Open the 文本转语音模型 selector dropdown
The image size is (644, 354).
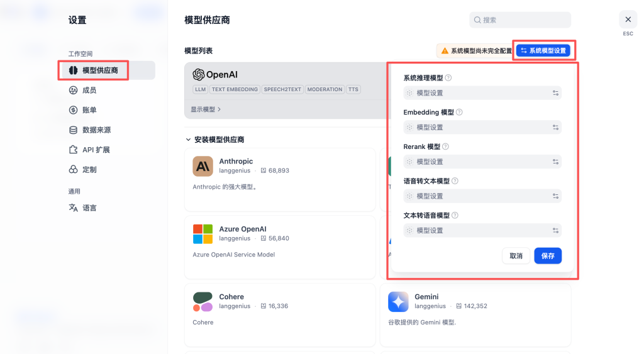482,230
